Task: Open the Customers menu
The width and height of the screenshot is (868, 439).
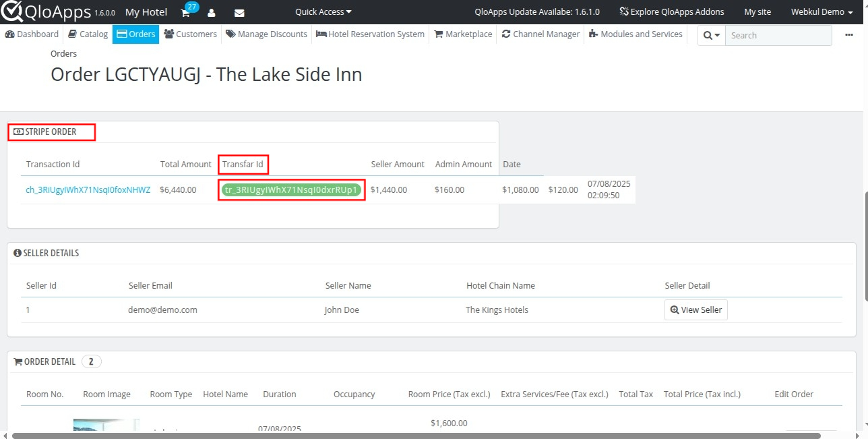Action: pyautogui.click(x=190, y=34)
